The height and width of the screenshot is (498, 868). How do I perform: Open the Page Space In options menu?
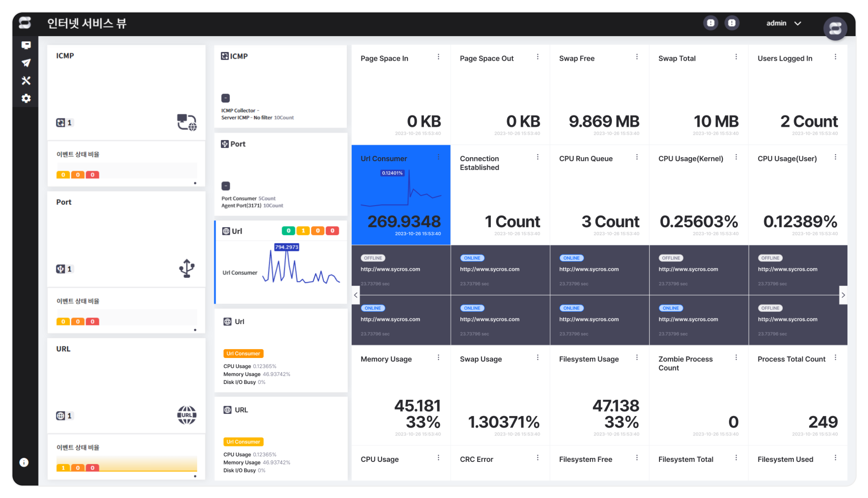coord(439,57)
